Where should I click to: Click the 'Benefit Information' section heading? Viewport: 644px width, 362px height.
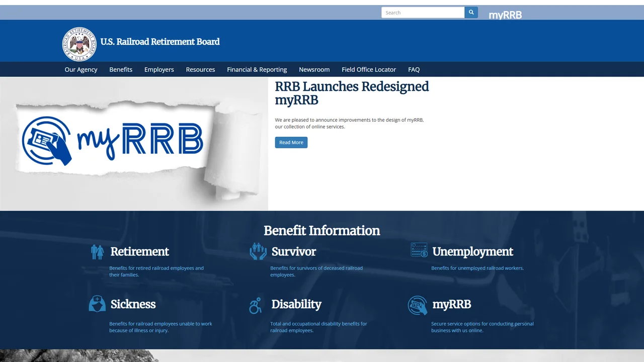point(322,231)
